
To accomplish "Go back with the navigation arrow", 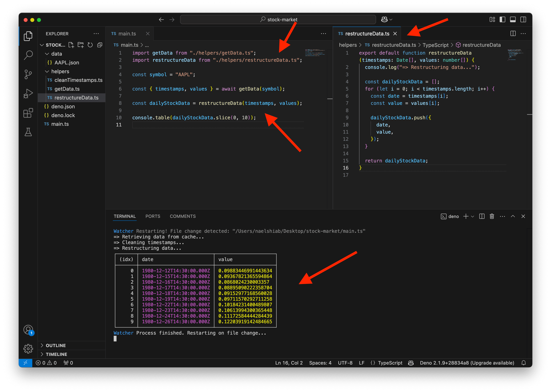I will click(161, 20).
